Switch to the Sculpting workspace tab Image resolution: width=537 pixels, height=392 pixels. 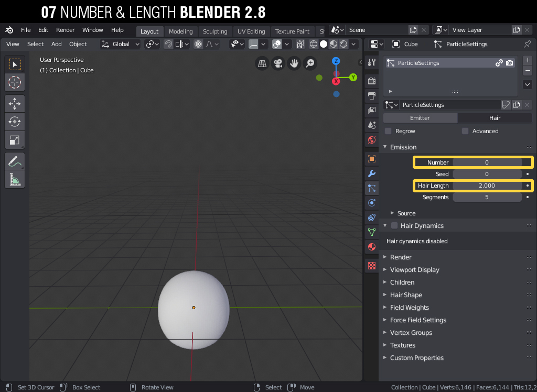click(215, 31)
